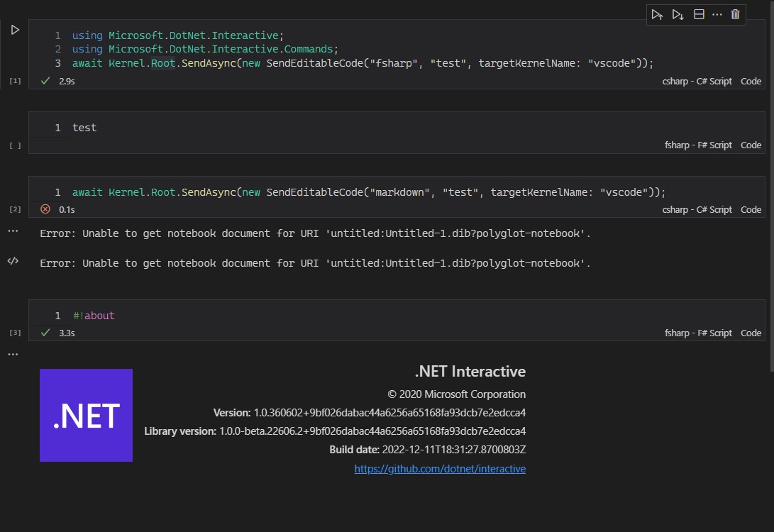Open more cell actions from the toolbar ellipsis
This screenshot has width=774, height=532.
717,14
